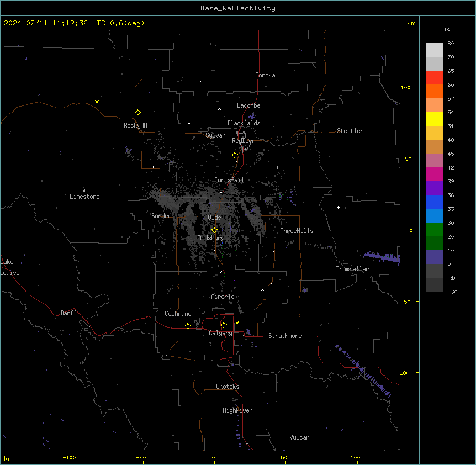Click the Drumheller label
Viewport: 476px width, 465px height.
(x=352, y=269)
